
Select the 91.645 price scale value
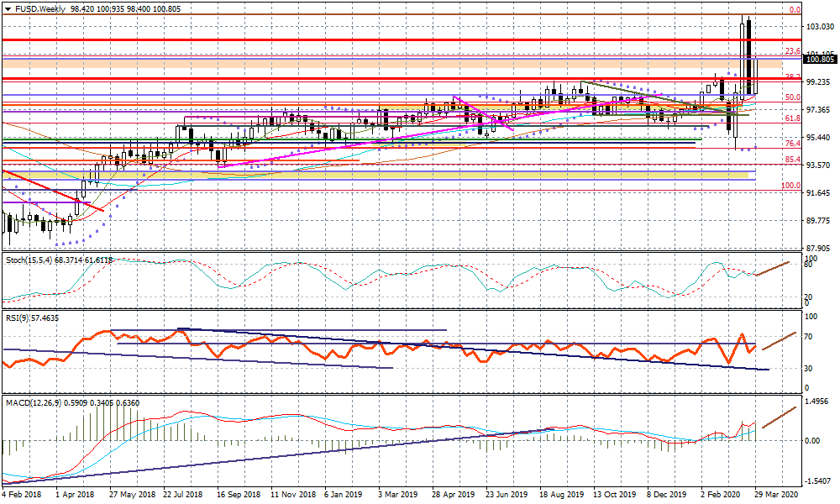820,193
